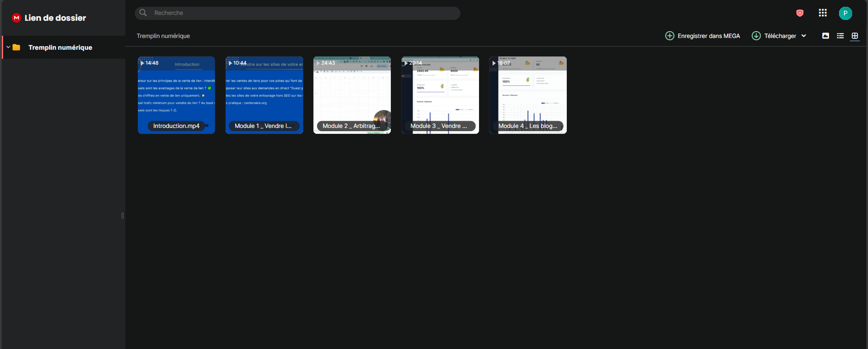The image size is (868, 349).
Task: Click the Télécharger button label
Action: pos(780,36)
